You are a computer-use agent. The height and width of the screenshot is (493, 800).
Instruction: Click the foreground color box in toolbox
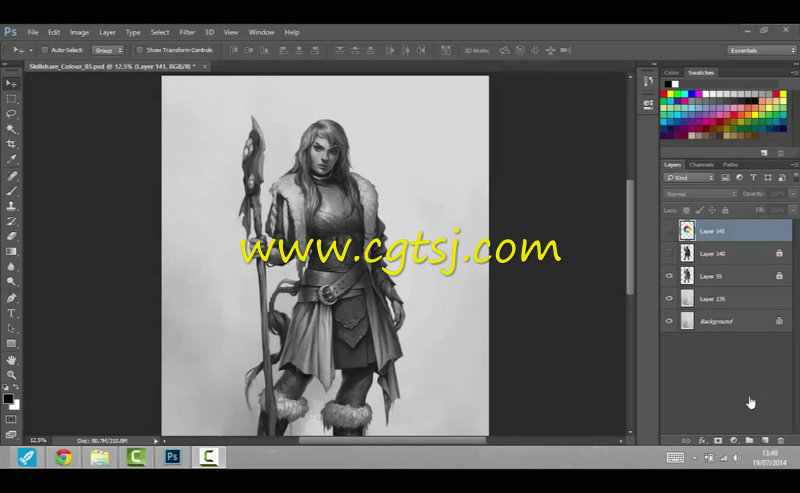point(8,399)
